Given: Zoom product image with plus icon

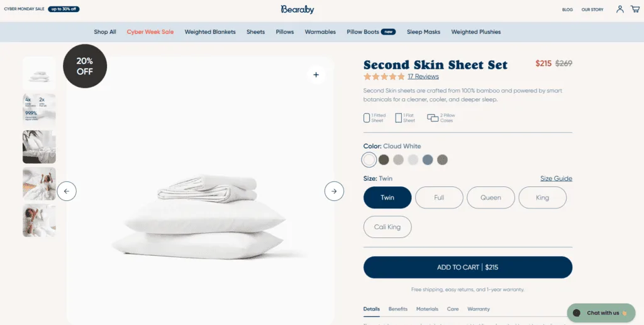Looking at the screenshot, I should 316,75.
